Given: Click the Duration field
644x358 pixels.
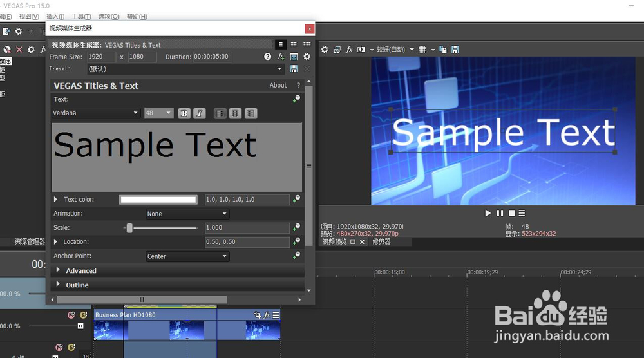Looking at the screenshot, I should pyautogui.click(x=213, y=57).
